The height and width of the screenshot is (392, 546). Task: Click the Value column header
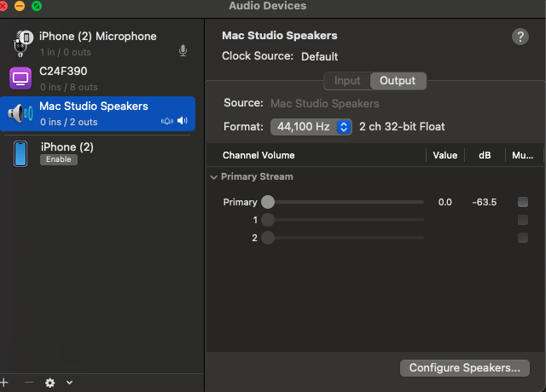[445, 155]
